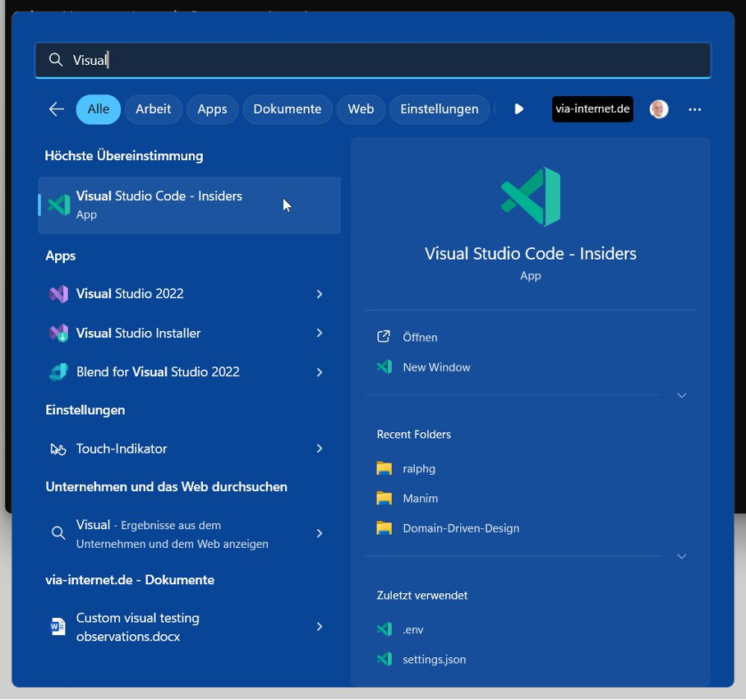Click the Visual web search suggestion
Screen dimensions: 746x700
(x=189, y=533)
